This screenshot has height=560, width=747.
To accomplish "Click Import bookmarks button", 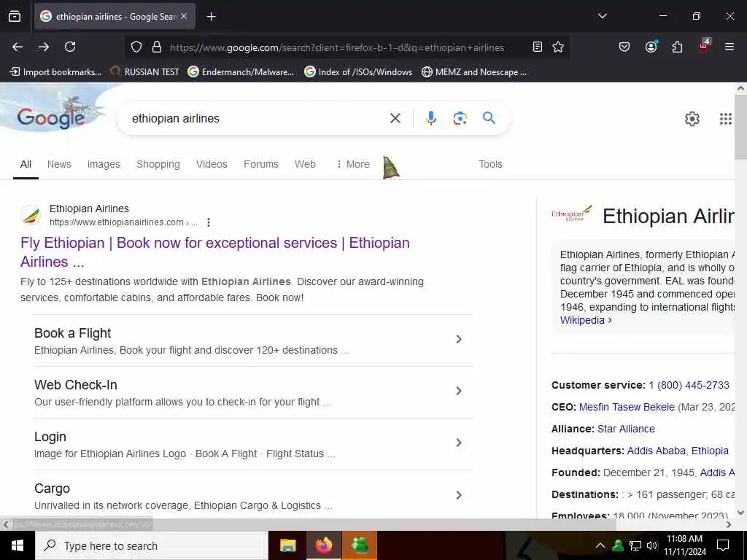I will 55,72.
